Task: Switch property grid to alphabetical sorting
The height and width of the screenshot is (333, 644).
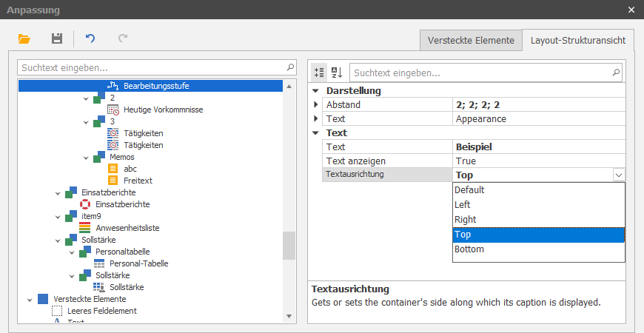Action: [x=336, y=73]
